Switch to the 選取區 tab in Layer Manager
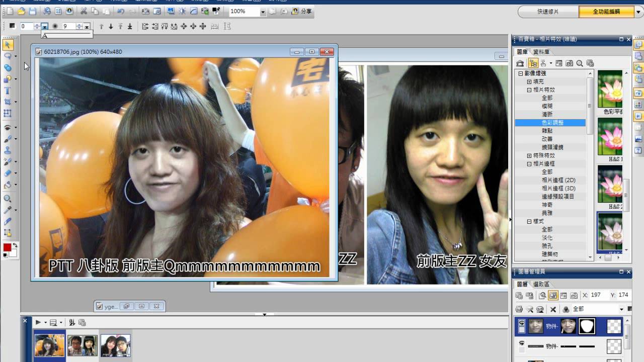 pos(541,284)
